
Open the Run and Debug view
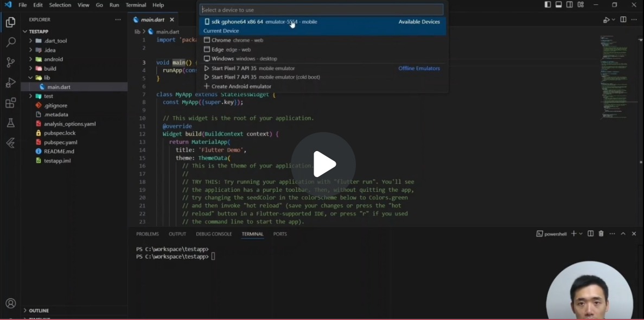(x=11, y=83)
